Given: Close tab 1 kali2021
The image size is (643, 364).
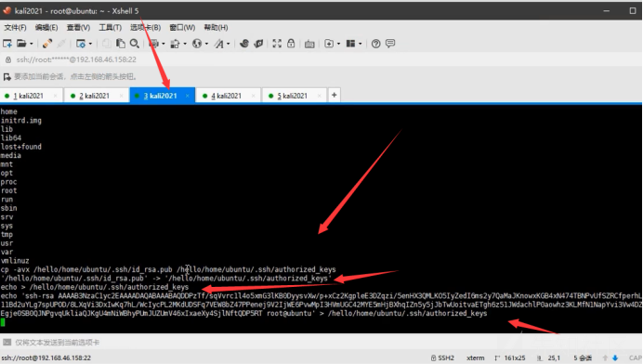Looking at the screenshot, I should (56, 96).
